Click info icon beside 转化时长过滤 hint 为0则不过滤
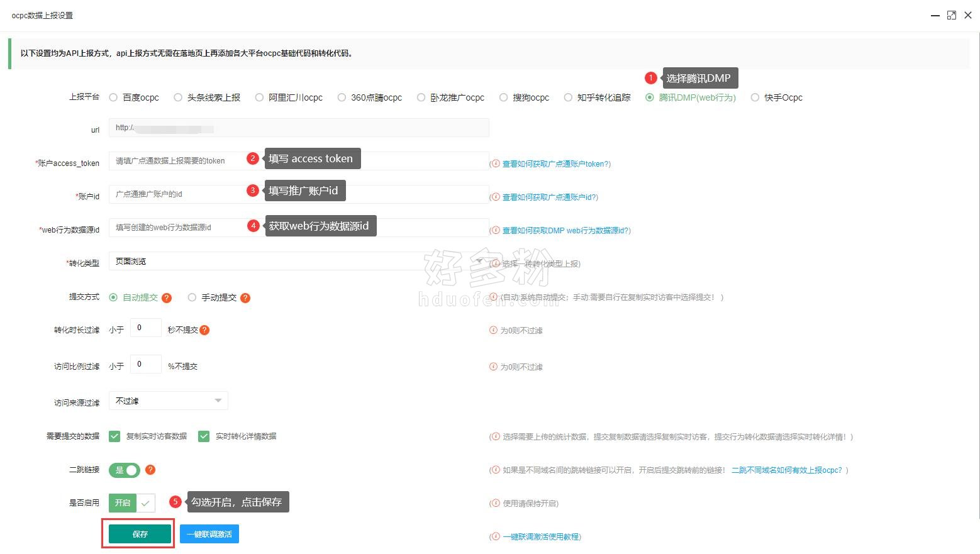 [x=494, y=330]
